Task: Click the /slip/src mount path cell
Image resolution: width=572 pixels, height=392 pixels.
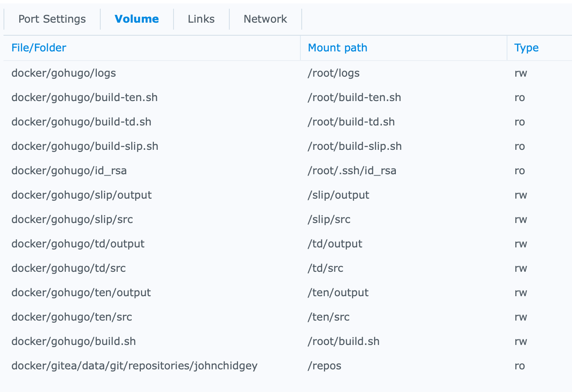Action: coord(329,220)
